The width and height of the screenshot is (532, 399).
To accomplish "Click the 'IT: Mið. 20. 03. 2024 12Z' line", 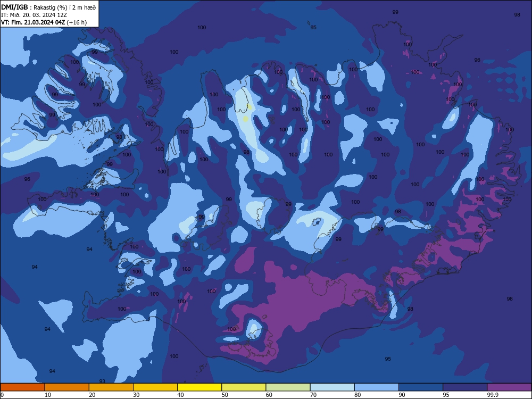I will tap(34, 15).
